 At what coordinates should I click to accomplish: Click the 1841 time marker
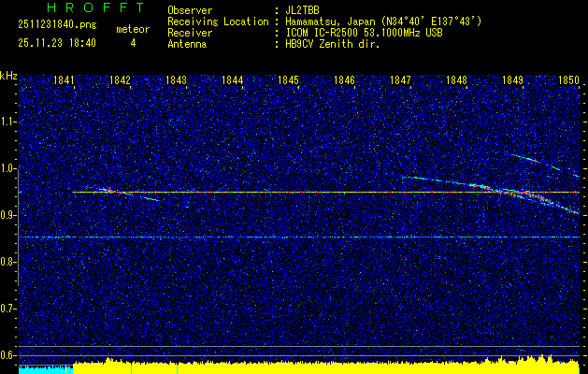click(65, 81)
